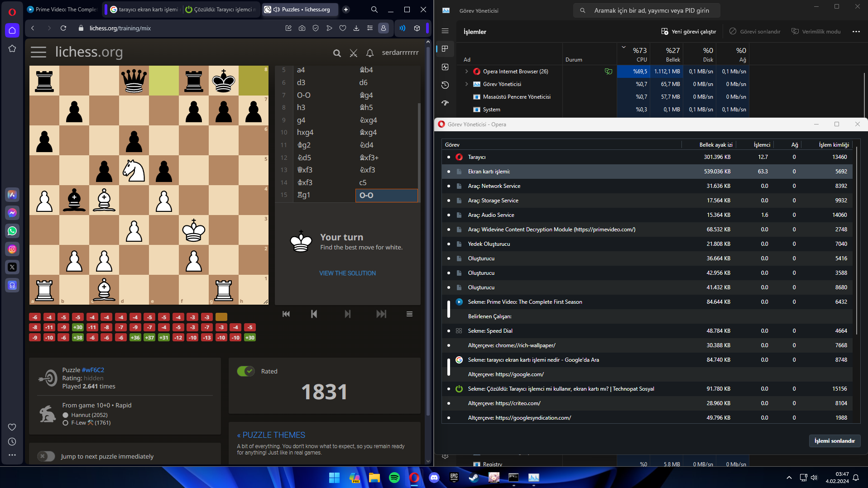Select the Puzzles lichess.org tab
This screenshot has height=488, width=868.
click(300, 10)
